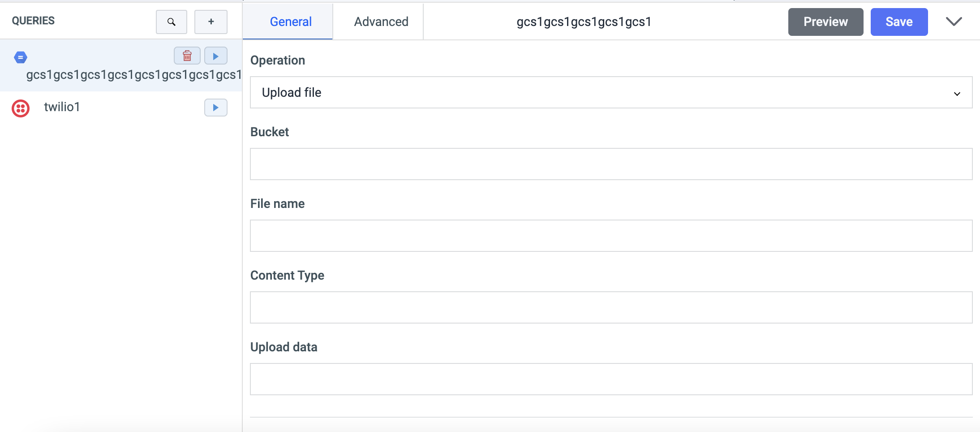
Task: Click the plus icon to add a new query
Action: pos(211,22)
